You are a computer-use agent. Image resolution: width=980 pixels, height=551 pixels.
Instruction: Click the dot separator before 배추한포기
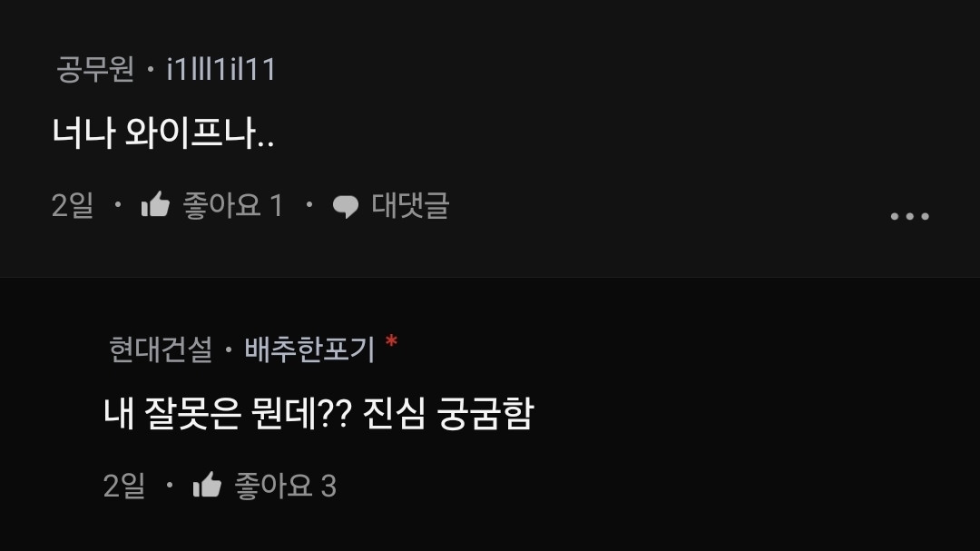tap(229, 349)
